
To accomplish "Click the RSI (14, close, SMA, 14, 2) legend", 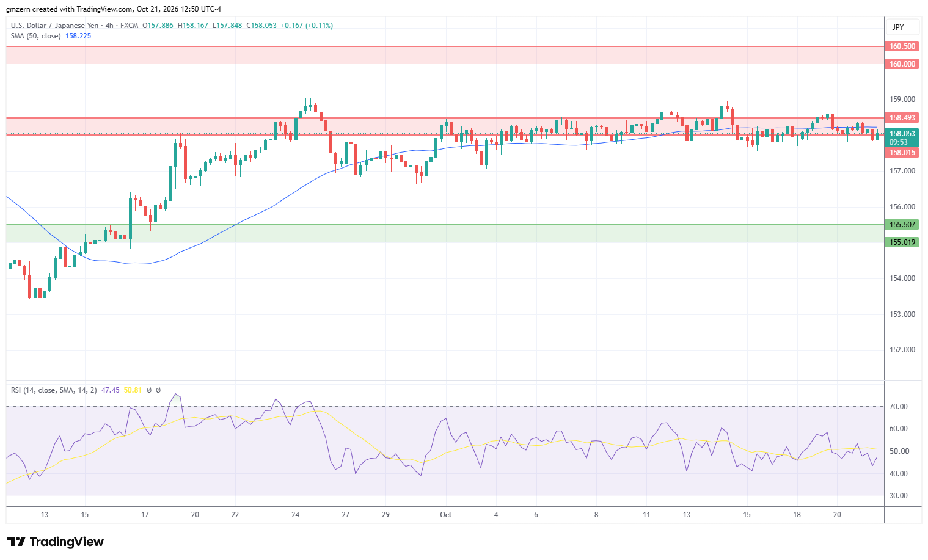I will pyautogui.click(x=54, y=390).
